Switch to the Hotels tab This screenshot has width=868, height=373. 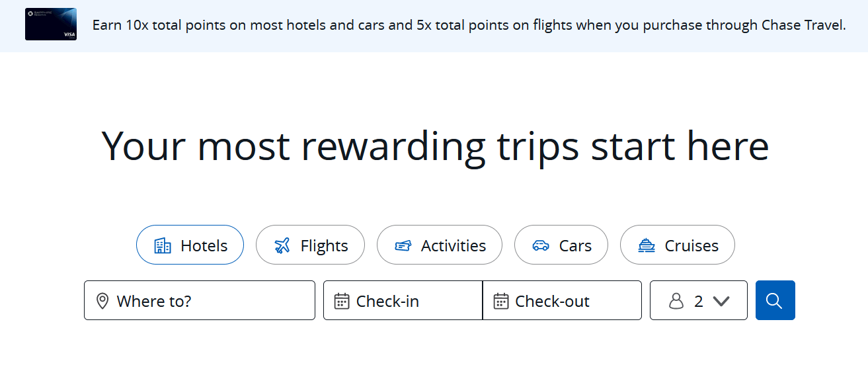click(x=190, y=245)
